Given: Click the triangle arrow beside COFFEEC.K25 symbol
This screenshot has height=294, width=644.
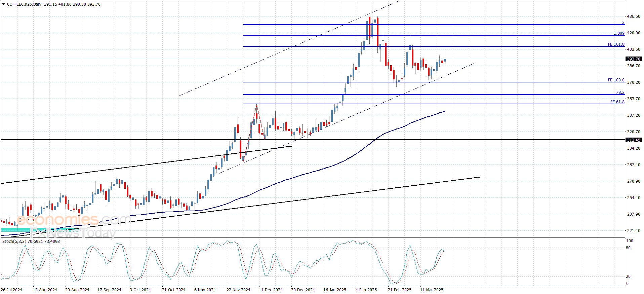Looking at the screenshot, I should [4, 4].
